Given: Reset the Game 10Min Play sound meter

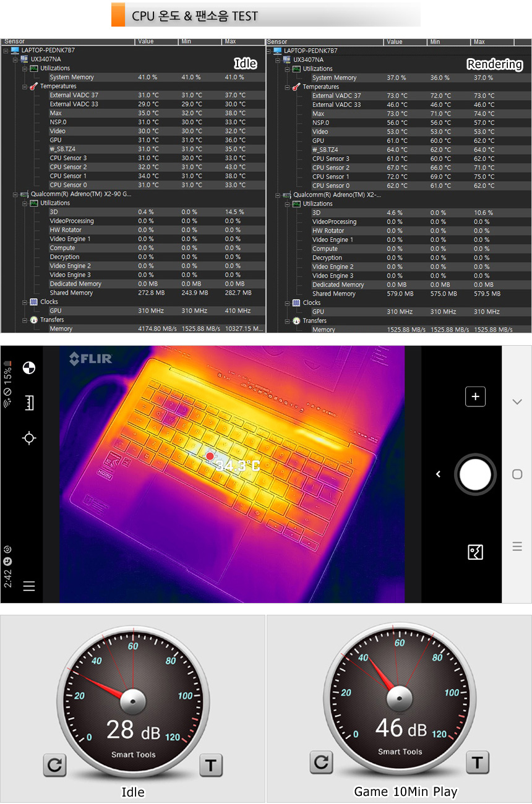Looking at the screenshot, I should [x=321, y=762].
